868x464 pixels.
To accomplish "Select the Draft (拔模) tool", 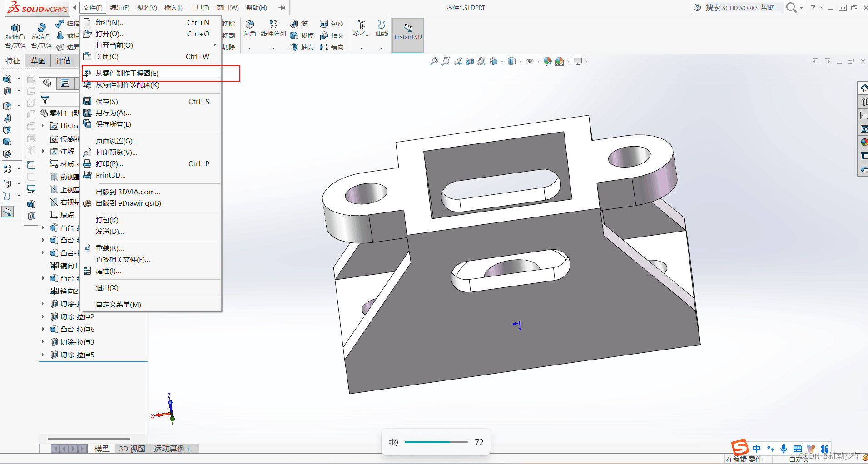I will pyautogui.click(x=302, y=35).
